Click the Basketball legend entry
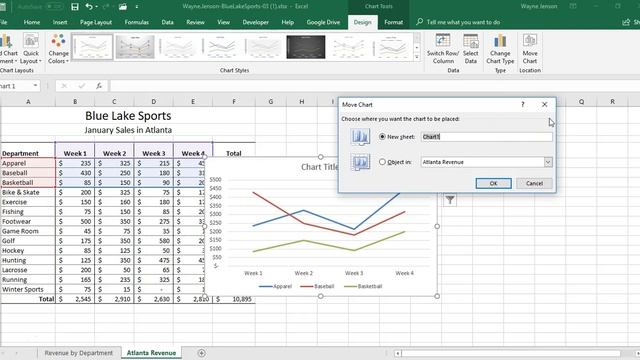This screenshot has height=360, width=640. (363, 286)
